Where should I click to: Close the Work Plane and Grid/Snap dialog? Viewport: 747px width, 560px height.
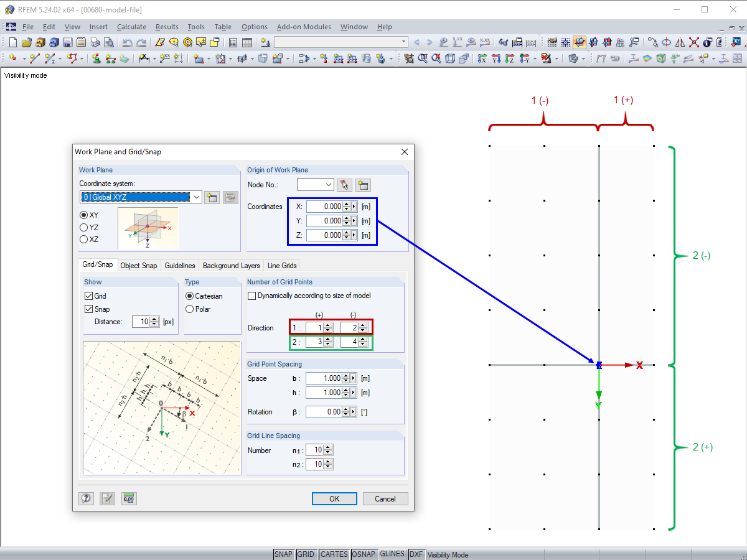tap(405, 151)
